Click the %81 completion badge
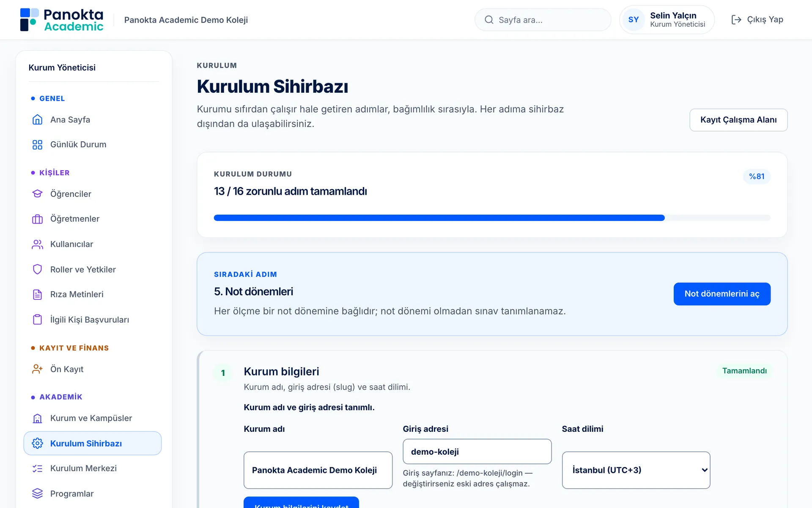This screenshot has width=812, height=508. [x=757, y=177]
